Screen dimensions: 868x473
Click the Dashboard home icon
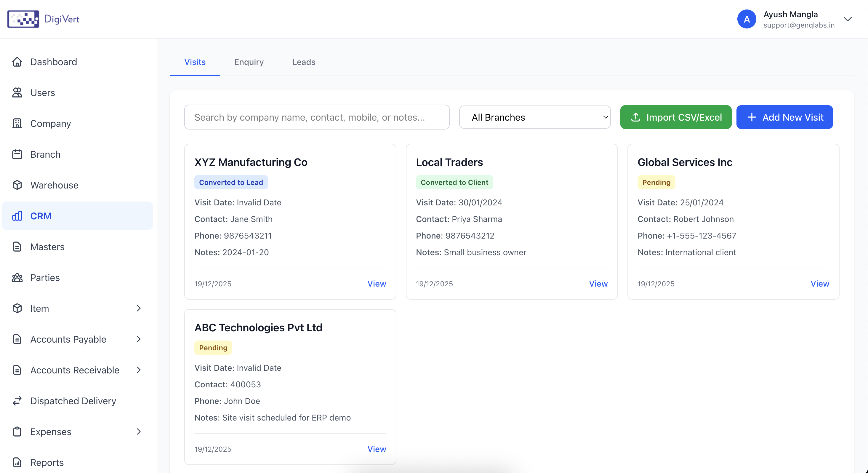(17, 62)
